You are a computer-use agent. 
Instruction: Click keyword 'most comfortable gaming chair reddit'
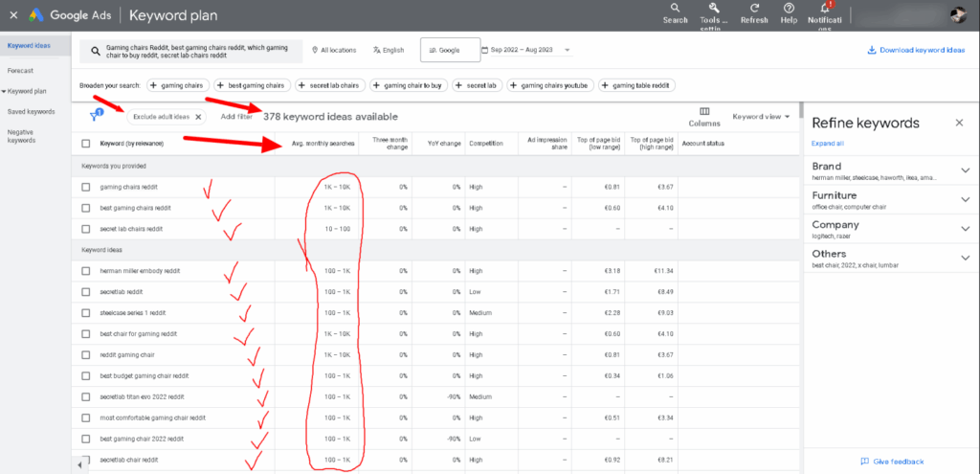153,418
